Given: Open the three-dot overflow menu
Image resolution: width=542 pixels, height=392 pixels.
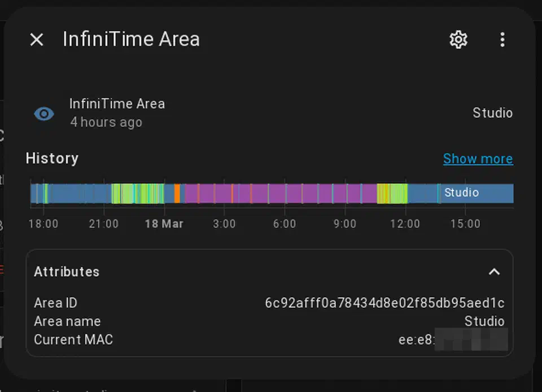Looking at the screenshot, I should coord(502,40).
